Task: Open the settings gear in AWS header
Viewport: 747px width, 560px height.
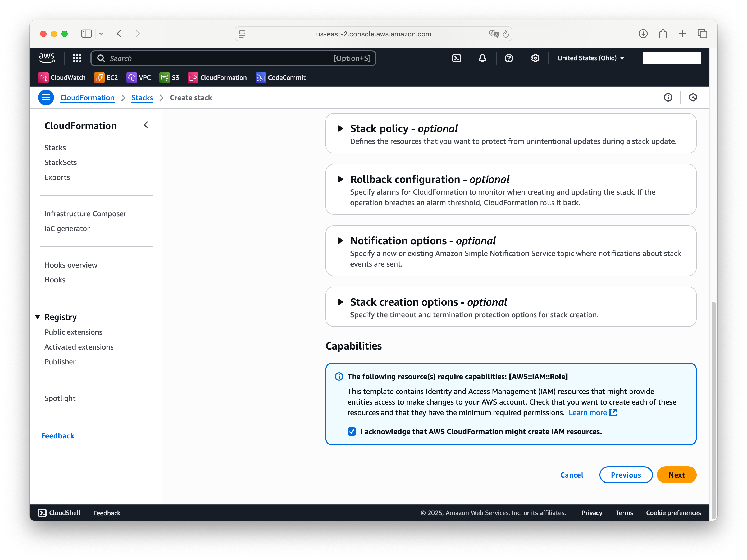Action: click(x=535, y=58)
